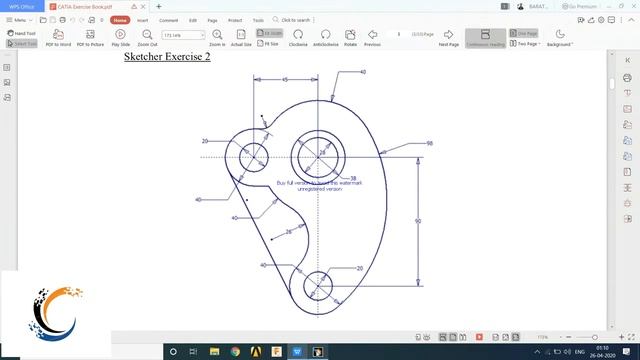Image resolution: width=640 pixels, height=360 pixels.
Task: Switch to the WPS Office home tab
Action: 22,7
